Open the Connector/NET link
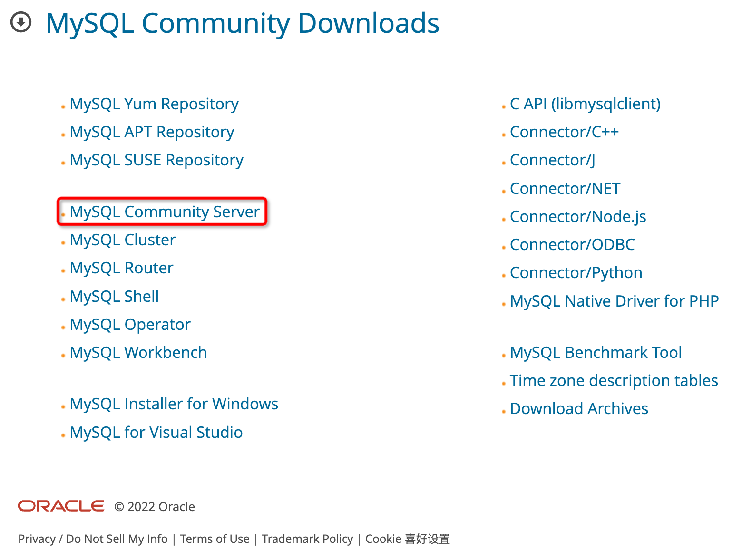The image size is (742, 560). [565, 189]
